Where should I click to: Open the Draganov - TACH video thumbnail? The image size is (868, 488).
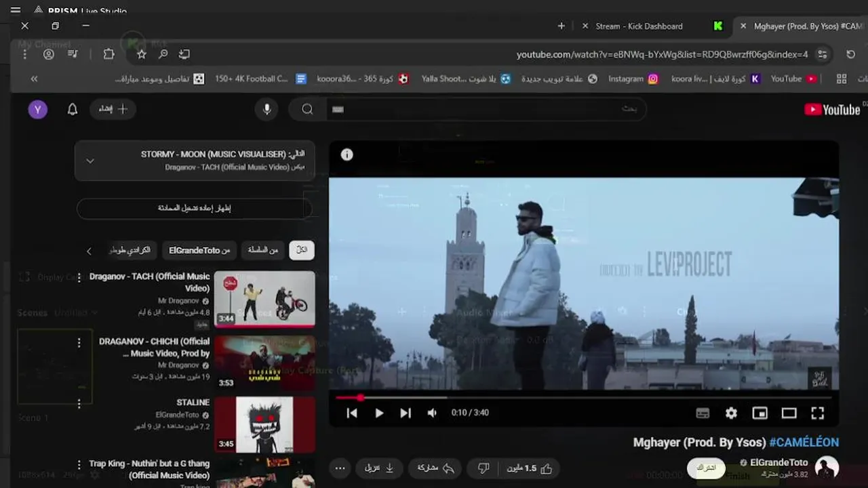(x=264, y=299)
